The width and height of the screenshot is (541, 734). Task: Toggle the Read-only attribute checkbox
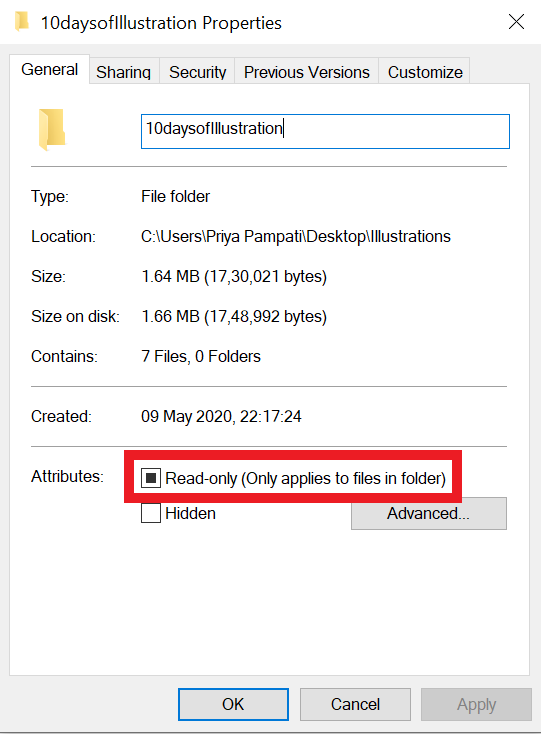pyautogui.click(x=151, y=478)
